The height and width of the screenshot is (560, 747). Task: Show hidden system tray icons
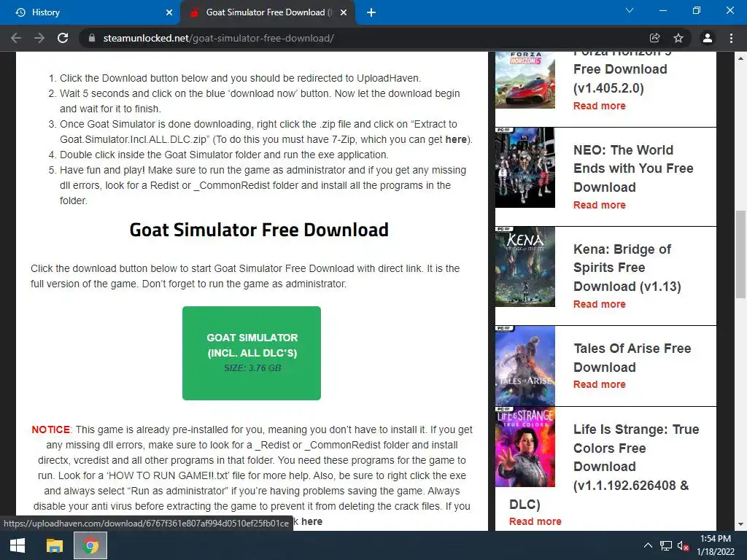click(x=648, y=545)
